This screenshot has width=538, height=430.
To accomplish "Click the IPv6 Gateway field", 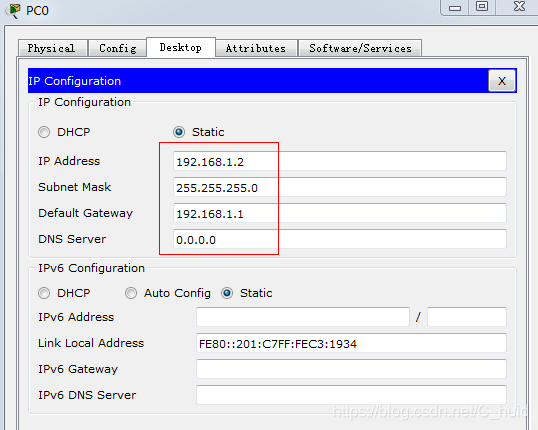I will click(x=351, y=369).
